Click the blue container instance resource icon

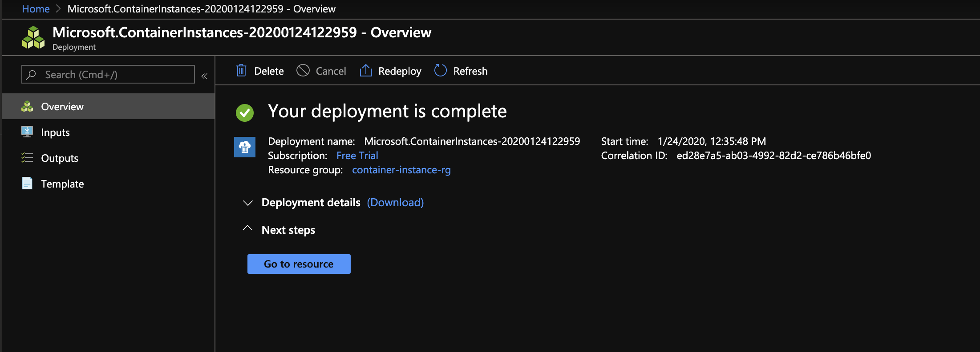click(245, 147)
